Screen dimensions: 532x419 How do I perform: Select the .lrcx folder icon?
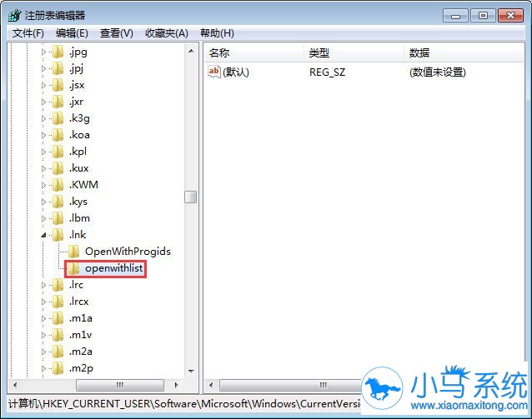click(x=58, y=302)
